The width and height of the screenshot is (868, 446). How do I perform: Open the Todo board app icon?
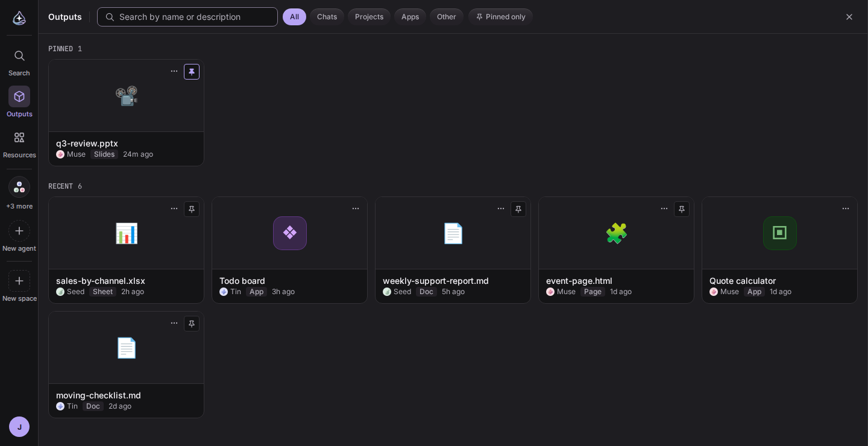point(290,233)
